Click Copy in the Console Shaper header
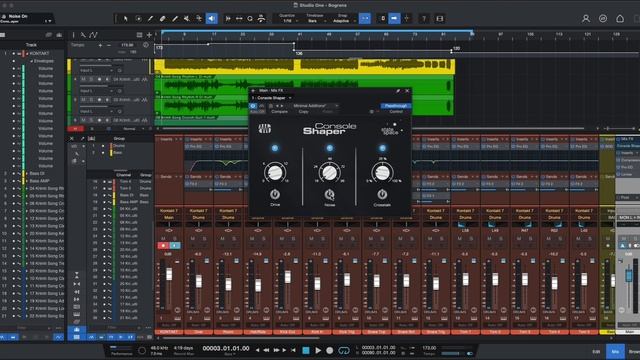640x360 pixels. click(x=303, y=111)
